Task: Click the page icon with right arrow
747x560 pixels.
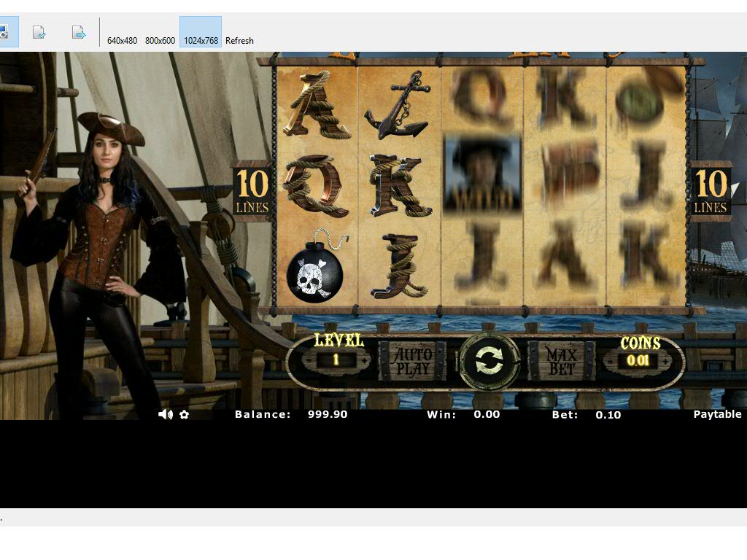Action: click(79, 32)
